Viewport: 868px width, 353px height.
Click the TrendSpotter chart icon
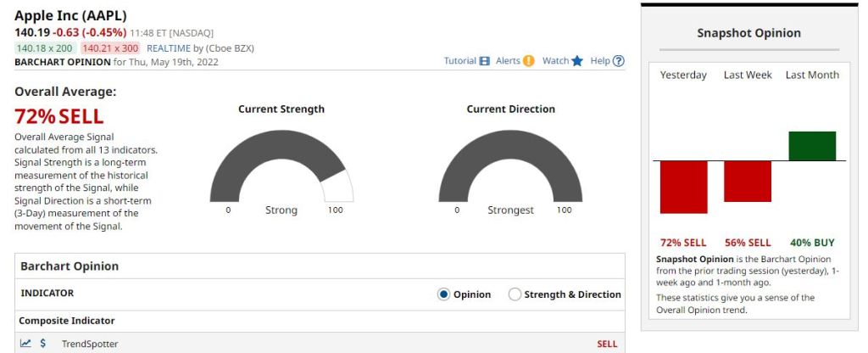26,344
